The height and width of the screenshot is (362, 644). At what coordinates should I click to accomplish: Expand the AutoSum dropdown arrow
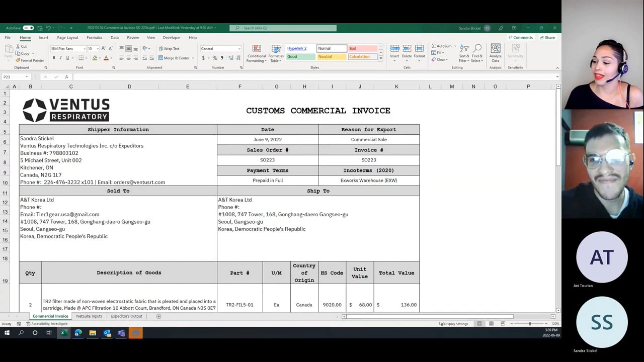click(455, 46)
